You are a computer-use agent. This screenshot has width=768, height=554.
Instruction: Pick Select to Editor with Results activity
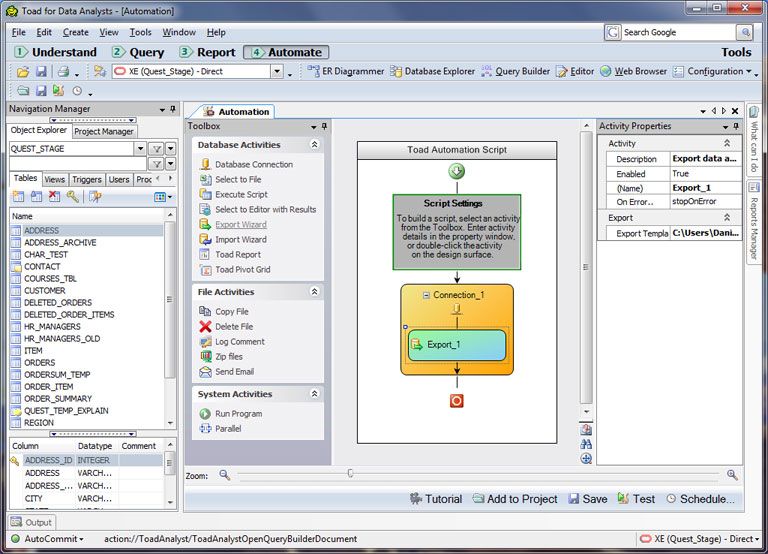point(258,210)
